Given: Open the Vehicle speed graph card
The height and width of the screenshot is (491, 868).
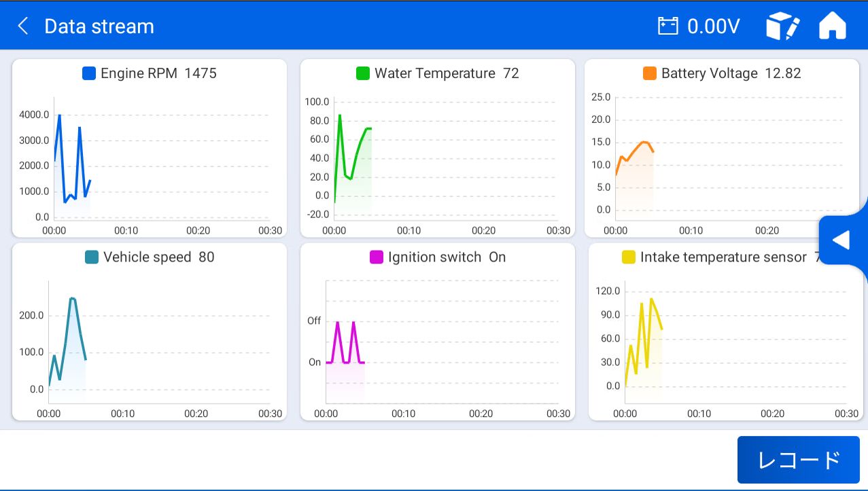Looking at the screenshot, I should pyautogui.click(x=150, y=332).
